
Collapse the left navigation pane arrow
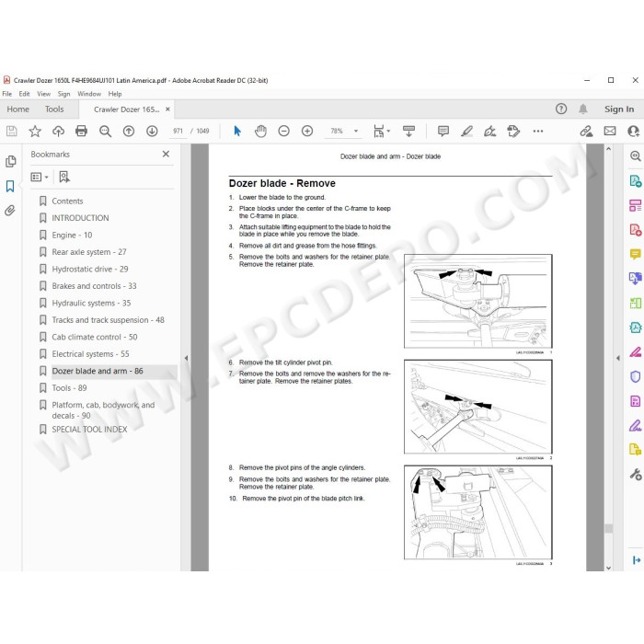click(x=186, y=358)
